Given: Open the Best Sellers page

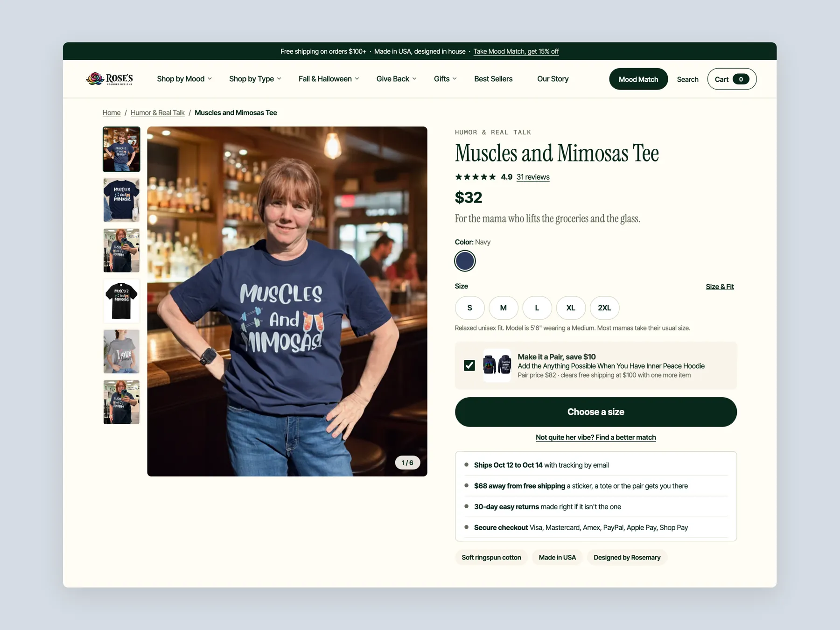Looking at the screenshot, I should point(493,79).
